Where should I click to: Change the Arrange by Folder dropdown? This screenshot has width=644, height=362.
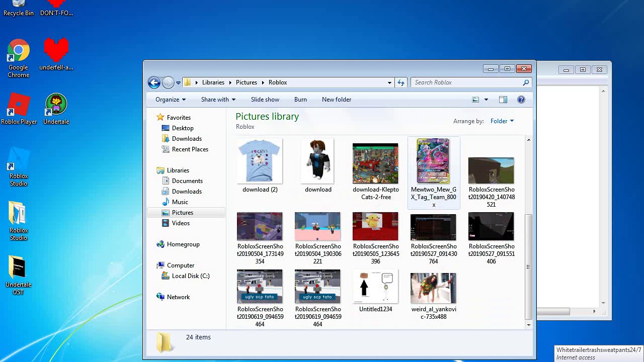click(502, 121)
